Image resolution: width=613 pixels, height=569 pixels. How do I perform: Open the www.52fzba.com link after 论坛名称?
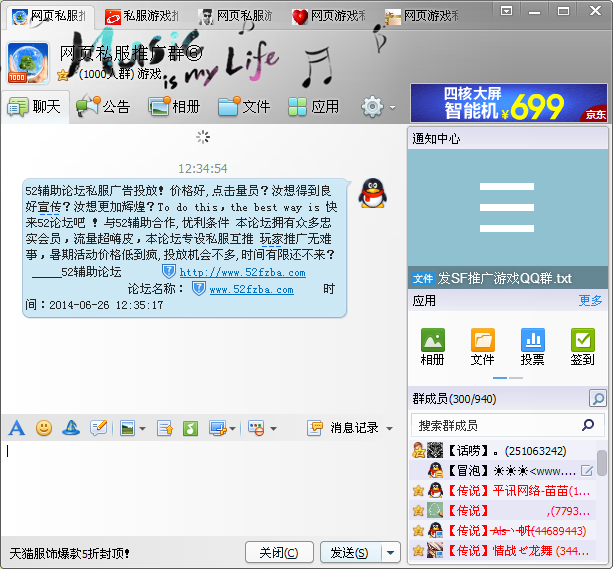pyautogui.click(x=251, y=289)
